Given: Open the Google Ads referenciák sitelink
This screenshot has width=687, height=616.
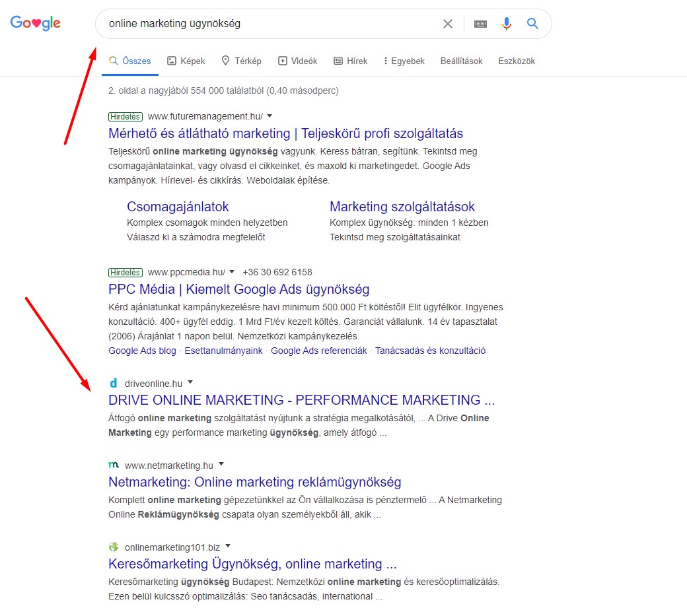Looking at the screenshot, I should point(319,351).
